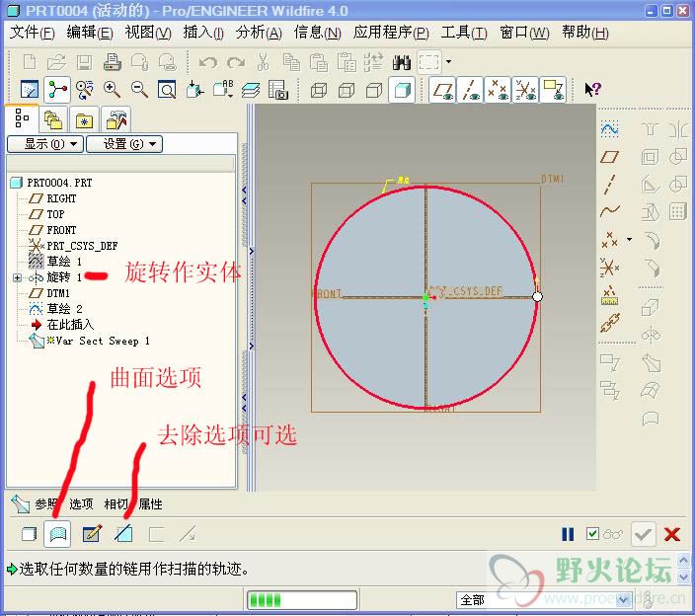The height and width of the screenshot is (616, 695).
Task: Cancel the feature with red X
Action: (x=672, y=534)
